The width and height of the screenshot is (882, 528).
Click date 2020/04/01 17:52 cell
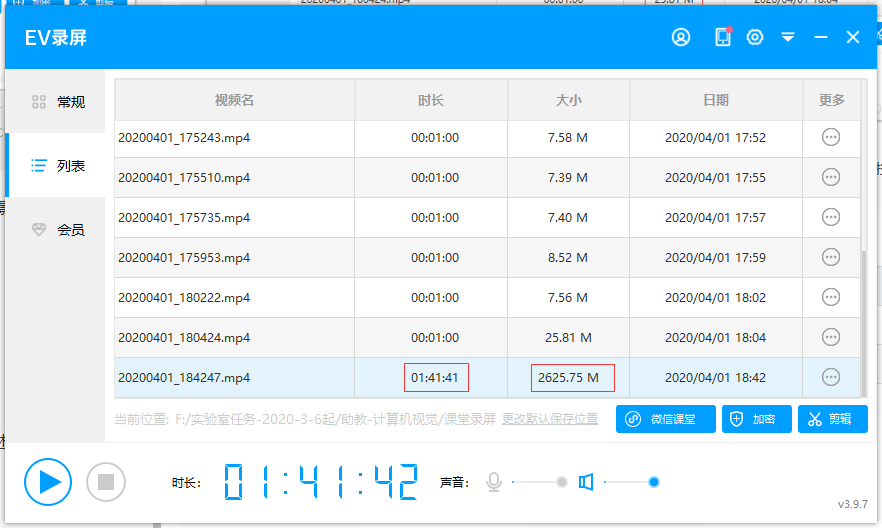(716, 138)
